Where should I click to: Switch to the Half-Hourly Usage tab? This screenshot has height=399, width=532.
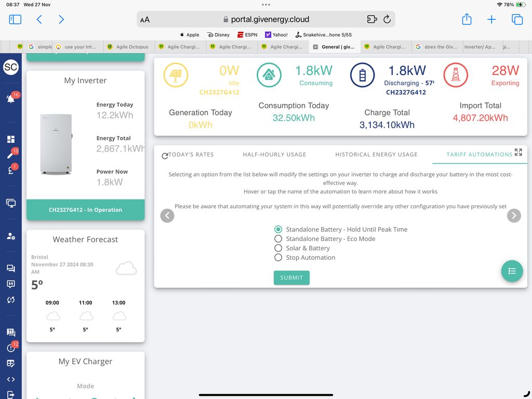coord(274,154)
